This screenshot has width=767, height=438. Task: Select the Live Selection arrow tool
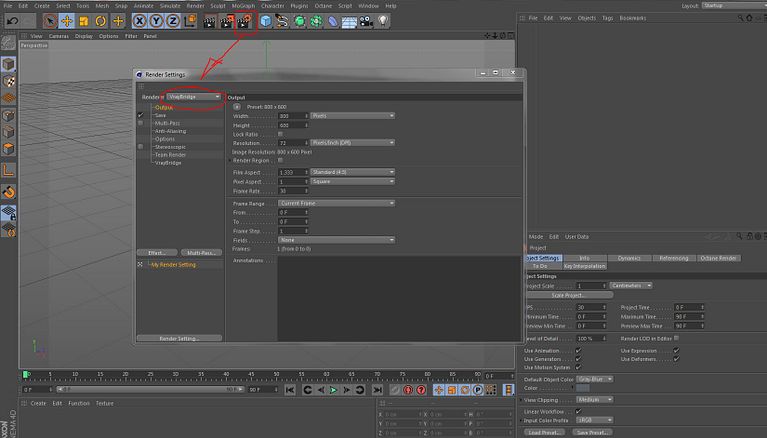click(49, 21)
